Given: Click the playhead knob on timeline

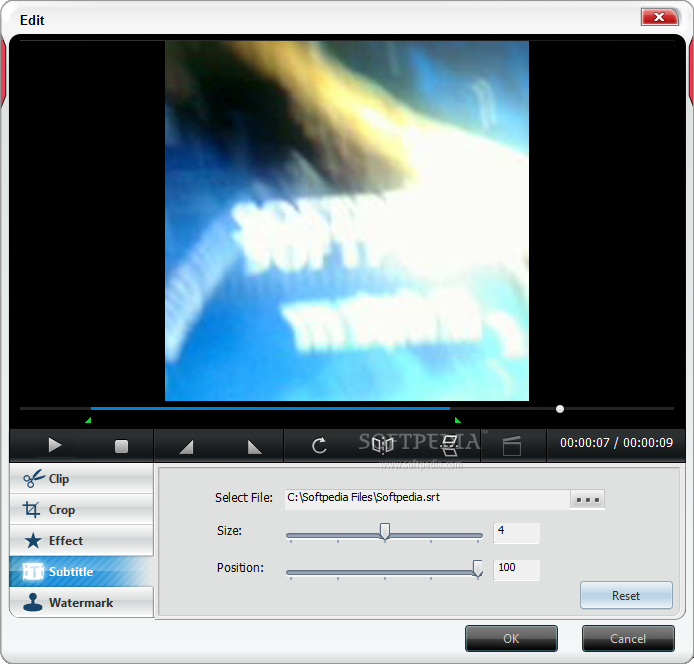Looking at the screenshot, I should (x=560, y=409).
